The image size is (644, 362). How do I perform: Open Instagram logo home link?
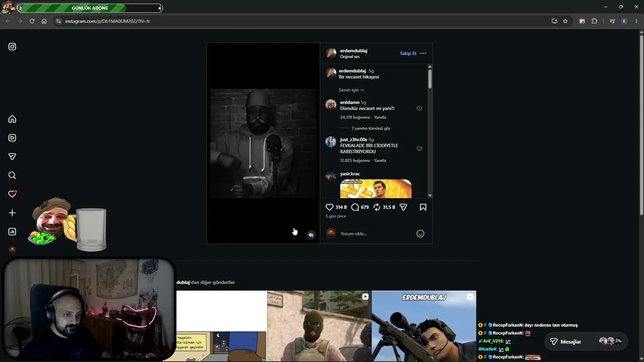pyautogui.click(x=12, y=47)
